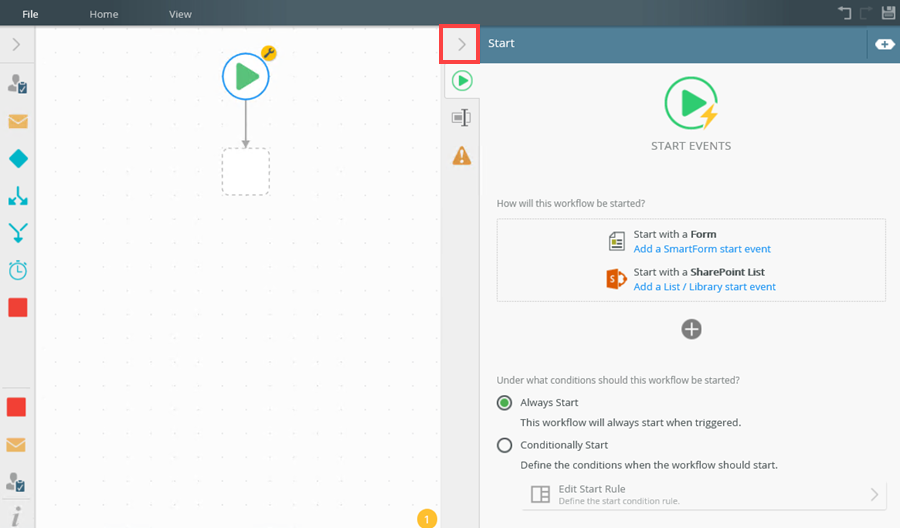Click 'Start with a Form' text

tap(675, 234)
